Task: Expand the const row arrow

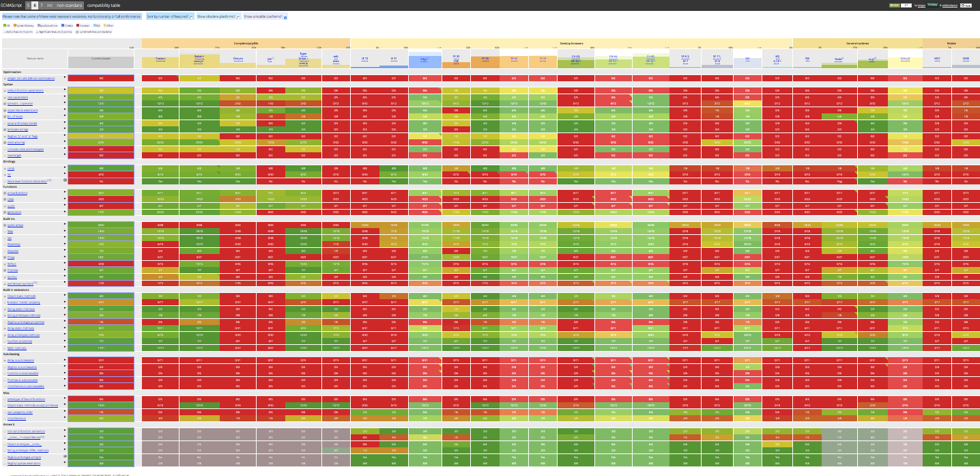Action: pyautogui.click(x=65, y=167)
